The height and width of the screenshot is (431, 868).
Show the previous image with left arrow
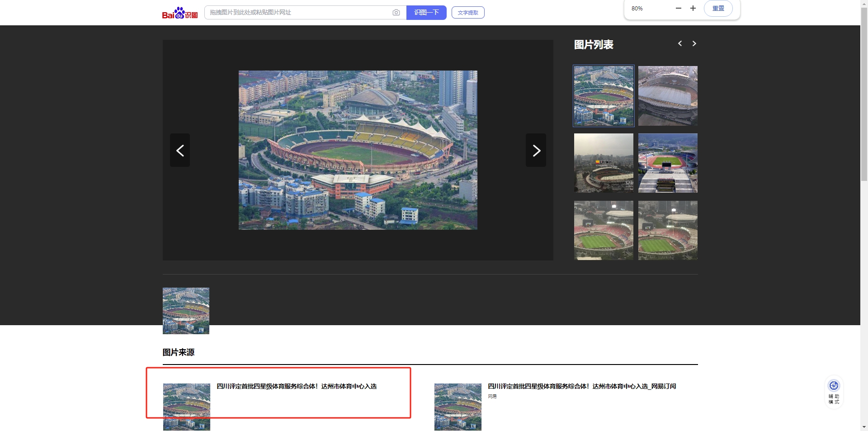[180, 150]
